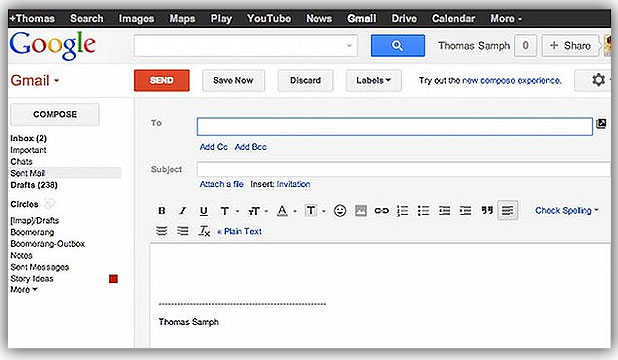Open Calendar in top Google bar
The width and height of the screenshot is (618, 360).
(x=453, y=19)
